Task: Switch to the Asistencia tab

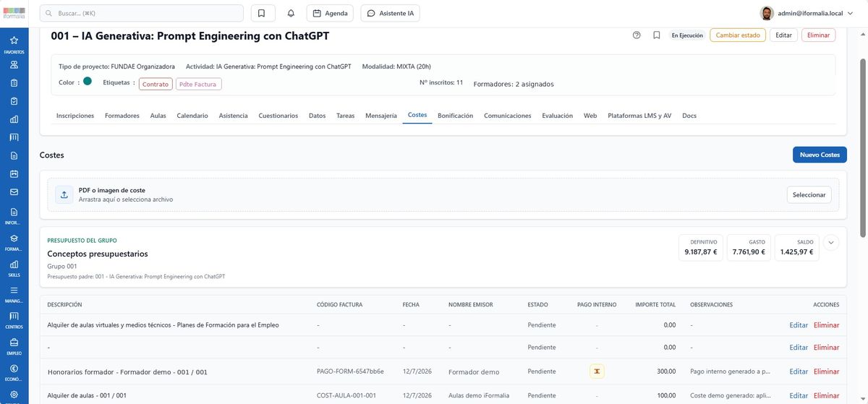Action: coord(233,116)
